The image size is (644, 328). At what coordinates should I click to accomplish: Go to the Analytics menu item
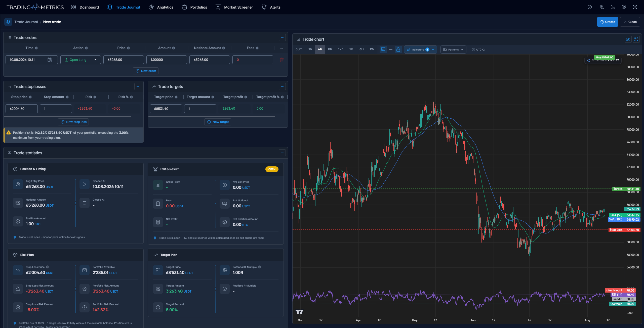(x=161, y=7)
